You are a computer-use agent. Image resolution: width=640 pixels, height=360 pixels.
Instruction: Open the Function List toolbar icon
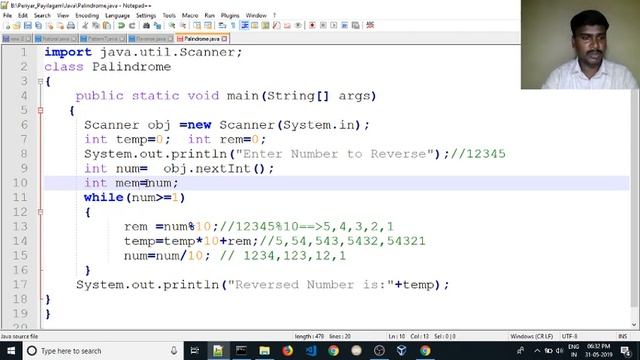coord(276,25)
